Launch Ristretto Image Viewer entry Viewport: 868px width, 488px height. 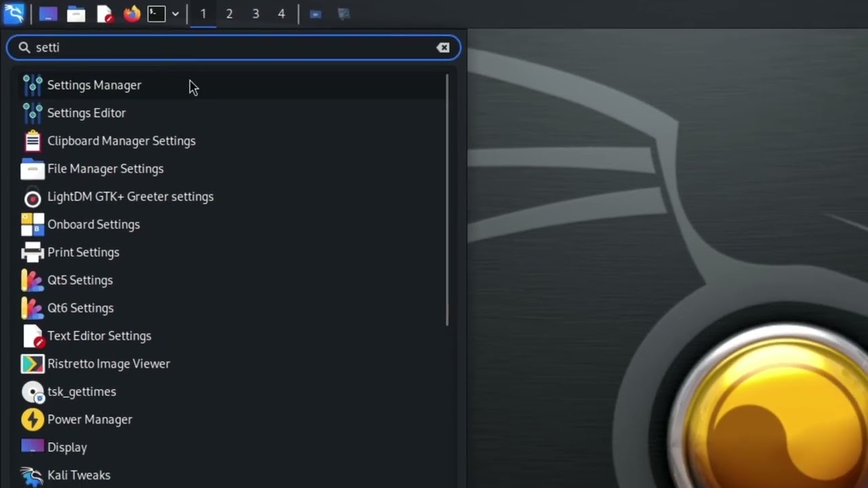coord(233,363)
